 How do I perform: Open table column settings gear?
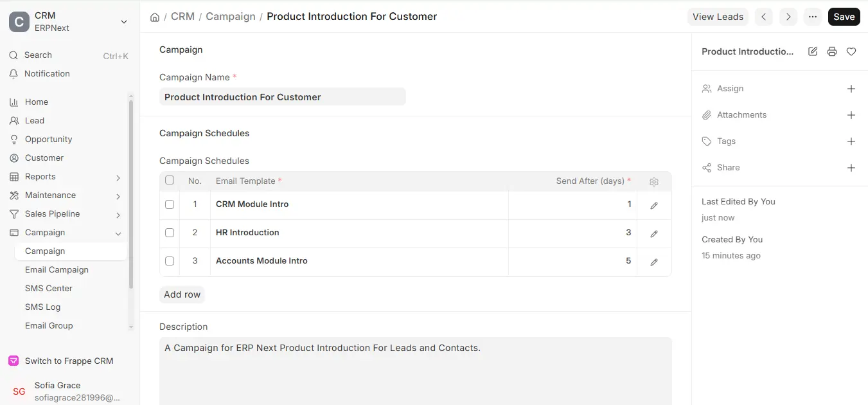pos(654,182)
